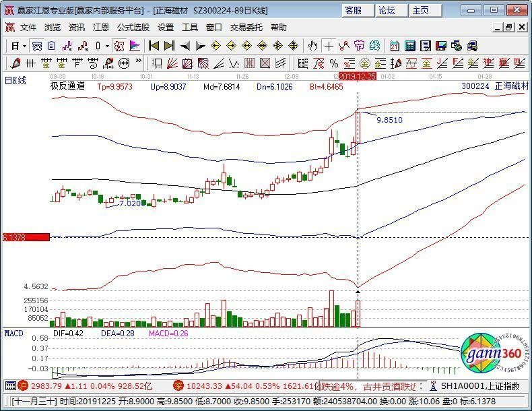Click the step line 9 icon
This screenshot has height=411, width=532.
tap(82, 46)
